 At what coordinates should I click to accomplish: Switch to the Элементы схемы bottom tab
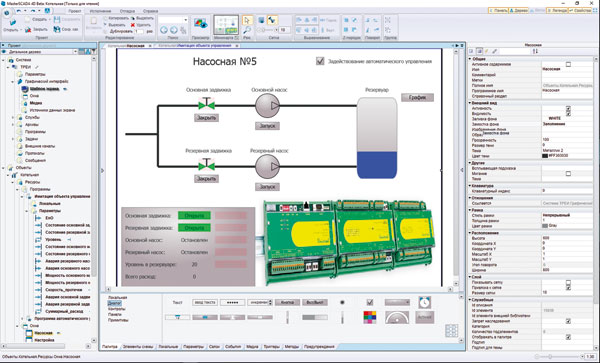(x=137, y=347)
